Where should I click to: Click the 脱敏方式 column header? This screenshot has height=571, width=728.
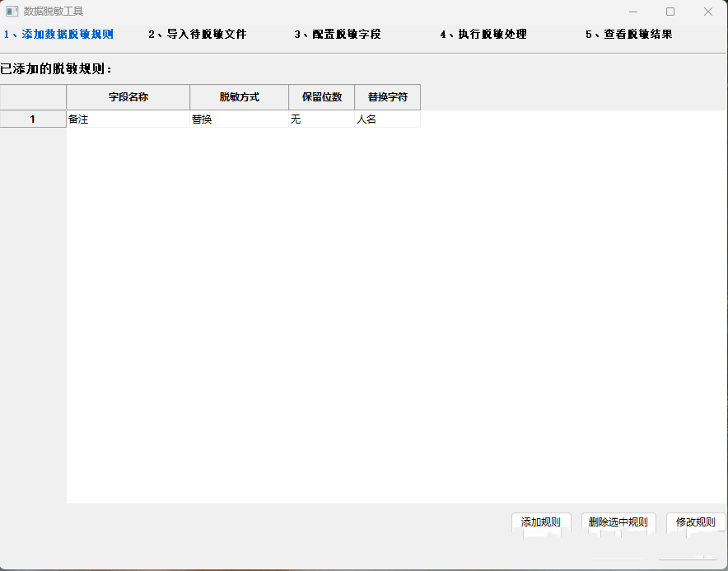(239, 96)
